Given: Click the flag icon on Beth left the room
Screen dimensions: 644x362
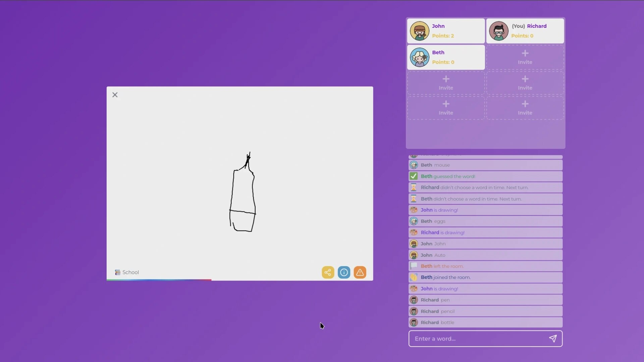Looking at the screenshot, I should tap(414, 266).
